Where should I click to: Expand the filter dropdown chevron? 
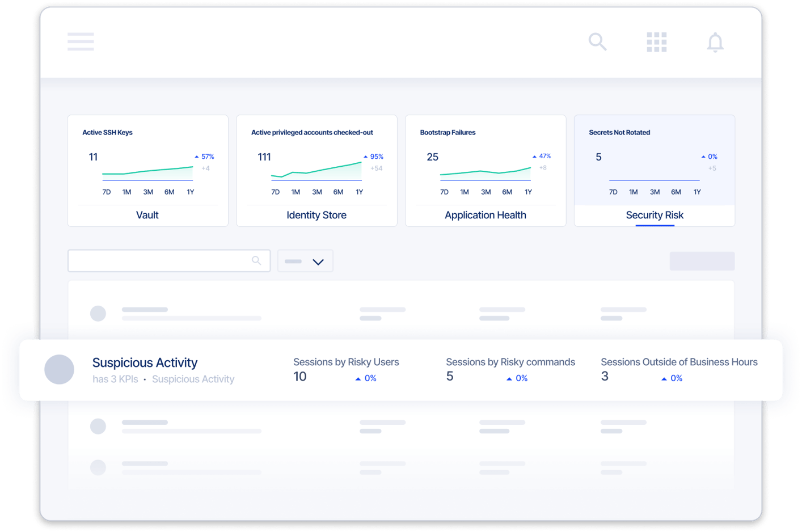click(318, 261)
